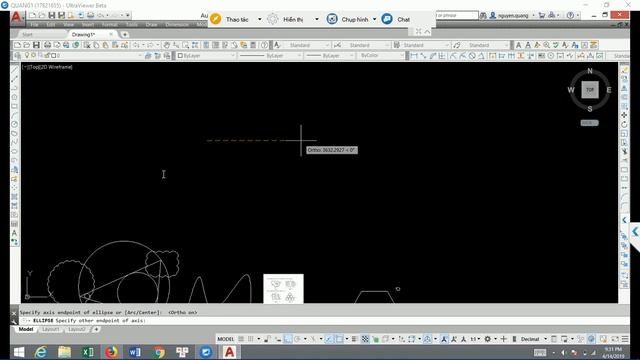Select the Circle draw tool
The height and width of the screenshot is (360, 640).
[x=15, y=124]
